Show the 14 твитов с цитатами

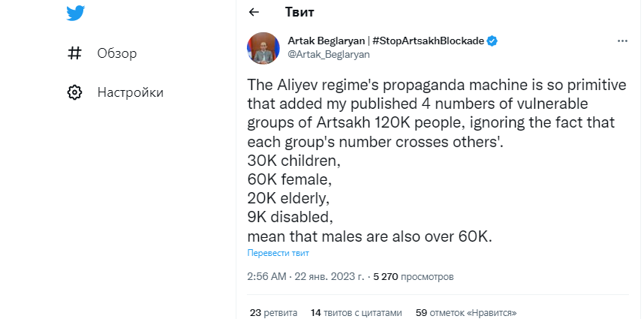click(356, 312)
